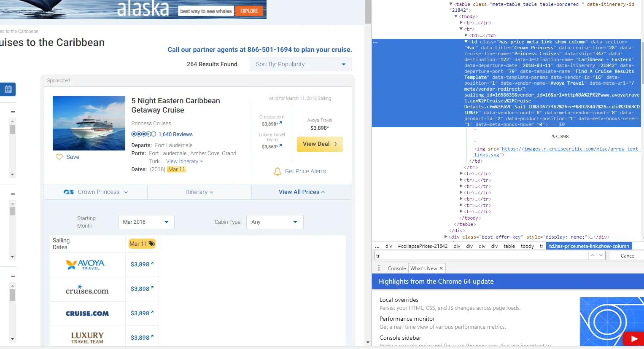Click the CRUISE.COM logo in prices table
The width and height of the screenshot is (644, 349).
tap(87, 314)
